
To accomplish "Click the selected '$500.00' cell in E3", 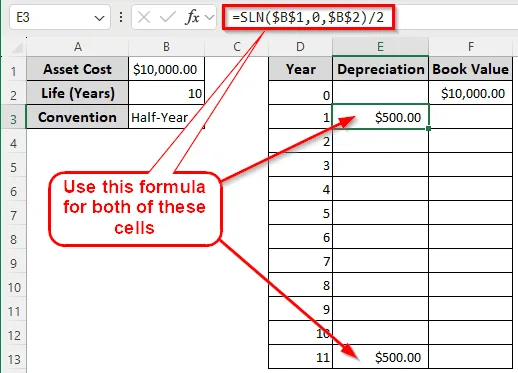I will pos(380,117).
